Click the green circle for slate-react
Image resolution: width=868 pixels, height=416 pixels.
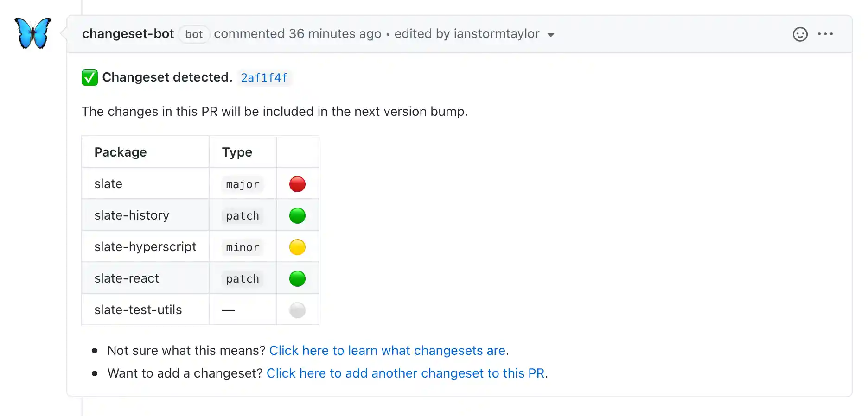coord(297,278)
